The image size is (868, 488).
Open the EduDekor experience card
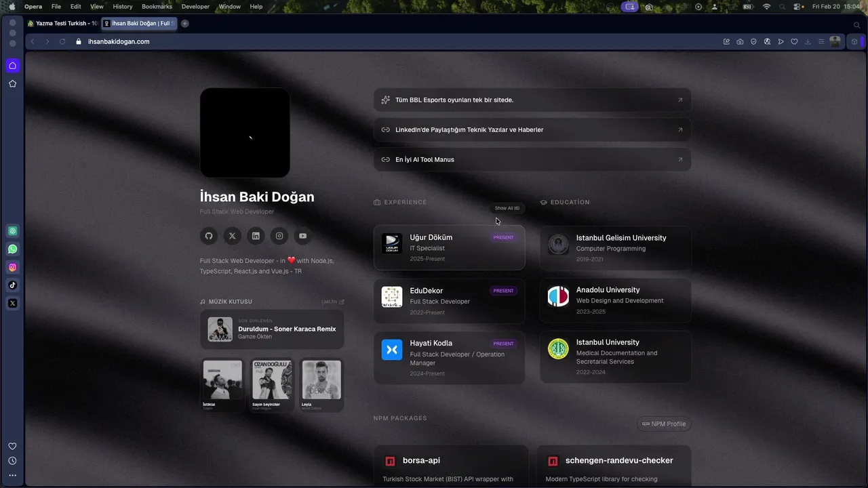click(449, 301)
